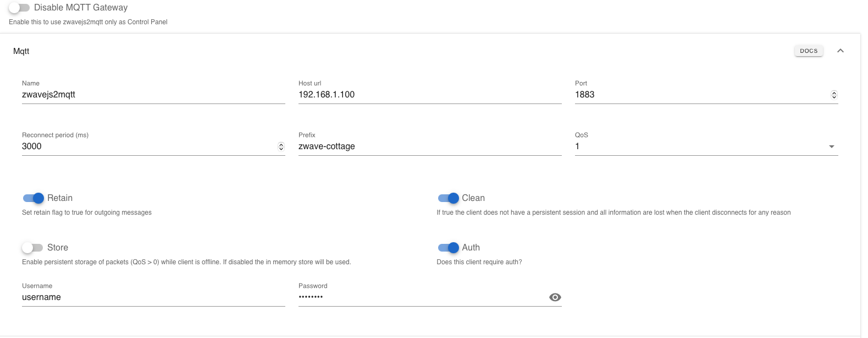Click 'Enable this to use zwavejs2mqtt' hint

point(88,22)
